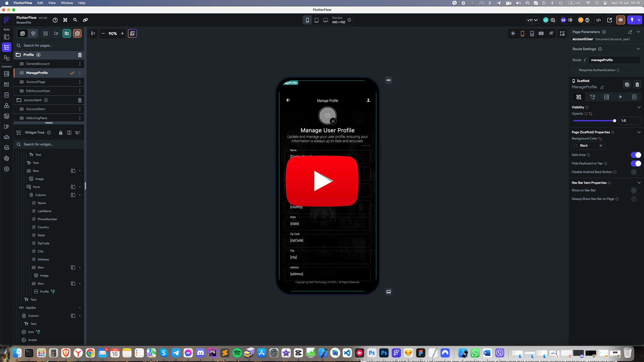Duplicate the scaffold with the copy icon
Viewport: 644px width, 362px height.
click(x=627, y=85)
